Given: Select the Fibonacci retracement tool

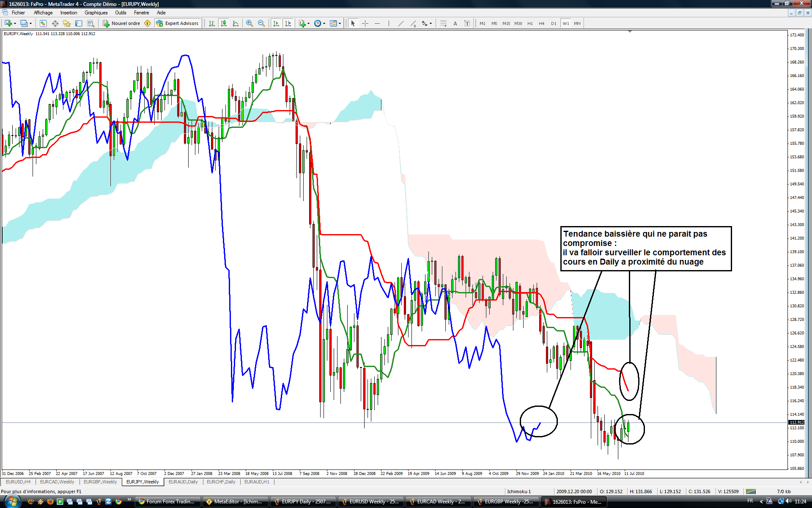Looking at the screenshot, I should pos(443,23).
